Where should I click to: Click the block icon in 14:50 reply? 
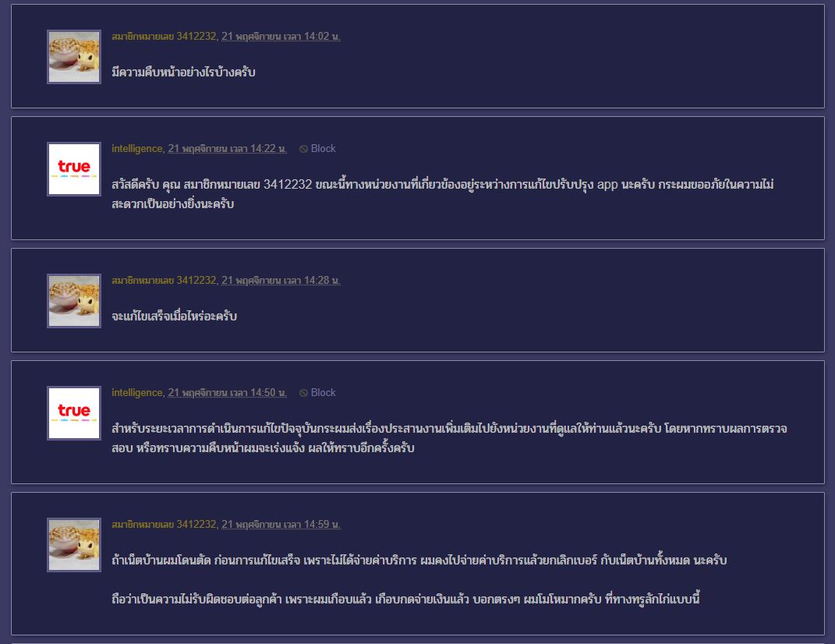(303, 393)
